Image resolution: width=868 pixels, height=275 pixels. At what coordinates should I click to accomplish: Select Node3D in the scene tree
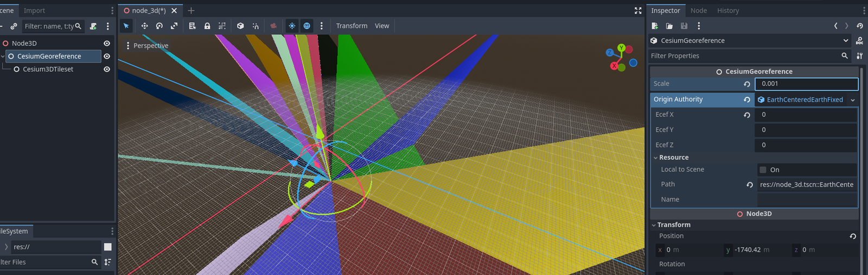(x=24, y=43)
